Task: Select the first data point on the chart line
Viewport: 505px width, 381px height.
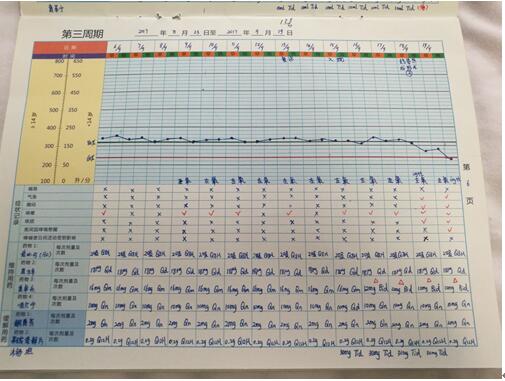Action: (x=103, y=138)
